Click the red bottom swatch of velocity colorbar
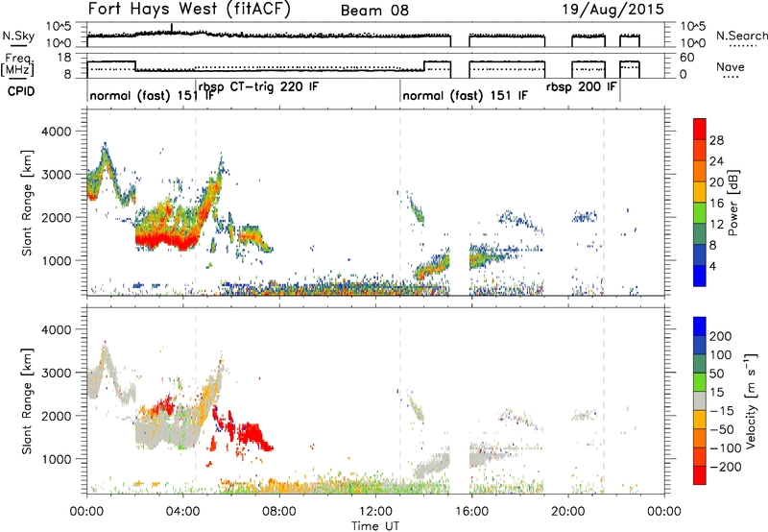 pos(700,475)
